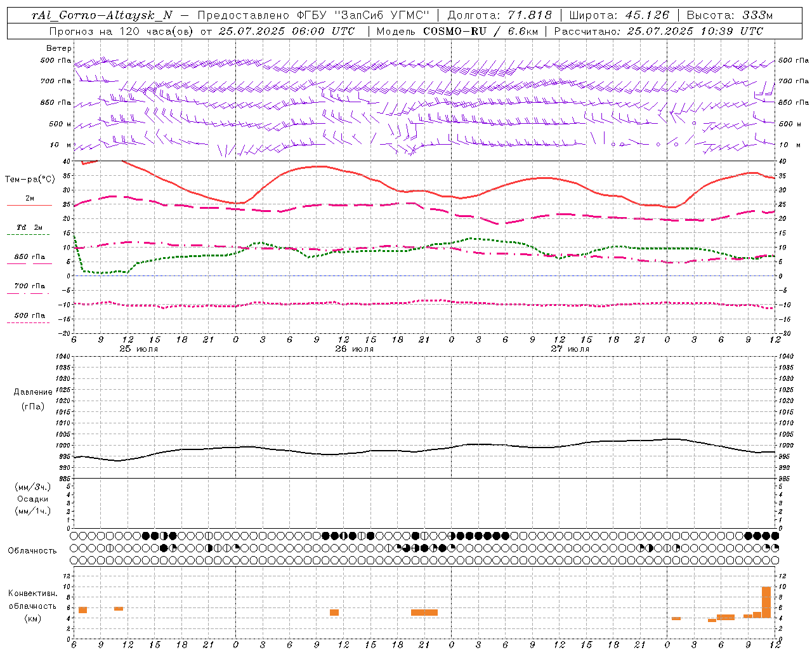
Task: Click the date label '27 июля'
Action: pos(570,349)
